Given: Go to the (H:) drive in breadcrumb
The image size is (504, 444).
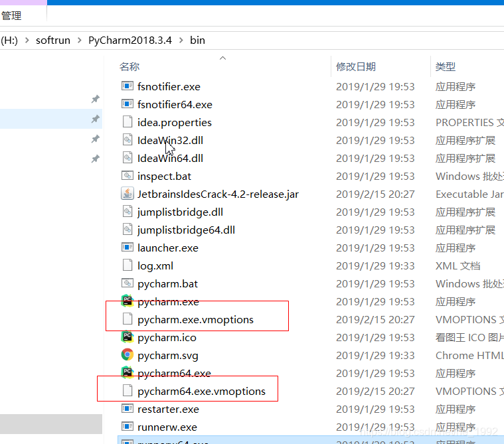Looking at the screenshot, I should click(x=9, y=40).
